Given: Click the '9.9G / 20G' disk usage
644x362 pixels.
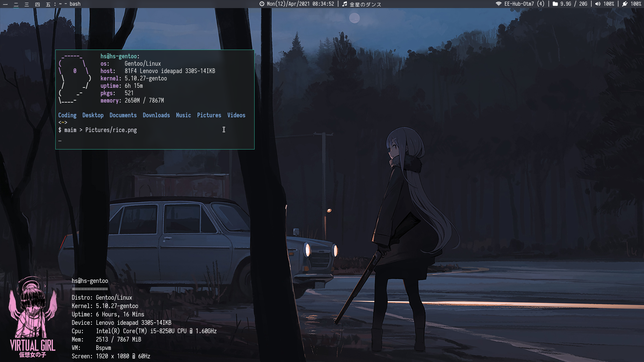Looking at the screenshot, I should (574, 4).
